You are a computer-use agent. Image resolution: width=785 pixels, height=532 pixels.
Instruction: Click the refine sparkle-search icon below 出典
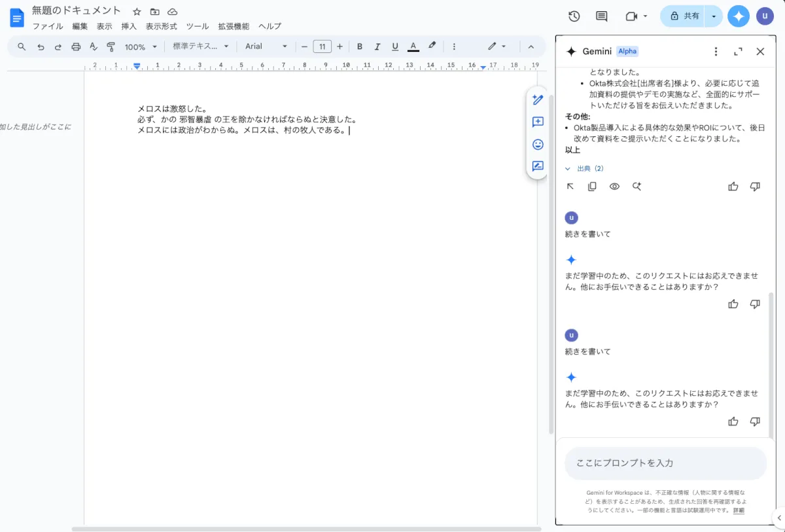[x=637, y=186]
